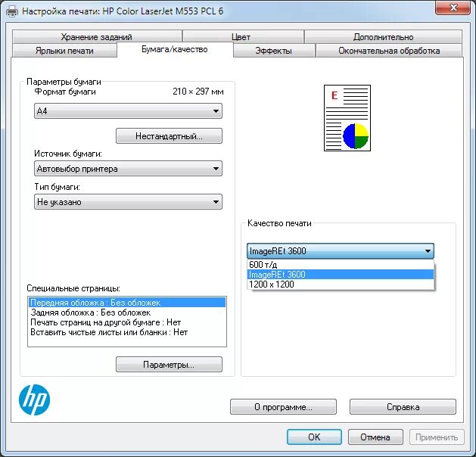Confirm settings with OK button
Screen dimensions: 476x457
tap(314, 437)
